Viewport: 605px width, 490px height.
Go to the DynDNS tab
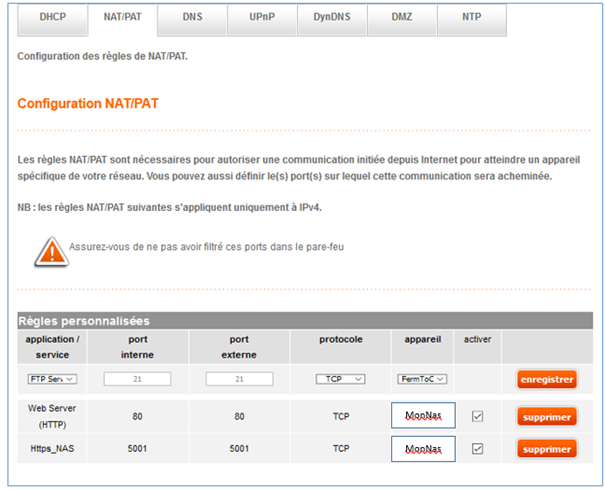[x=331, y=18]
